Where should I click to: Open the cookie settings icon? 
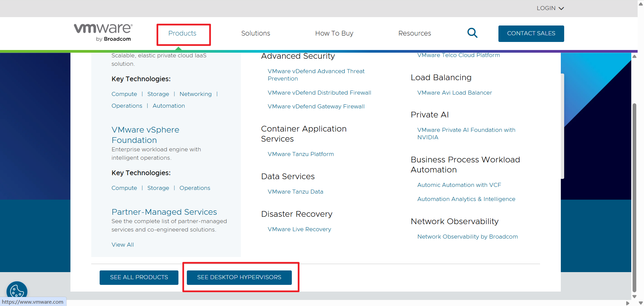(17, 291)
